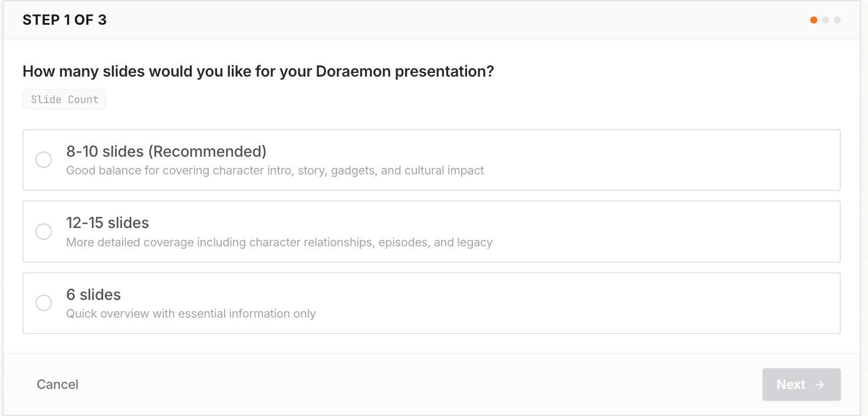The width and height of the screenshot is (868, 416).
Task: Click the "12-15 slides" option title
Action: click(x=107, y=223)
